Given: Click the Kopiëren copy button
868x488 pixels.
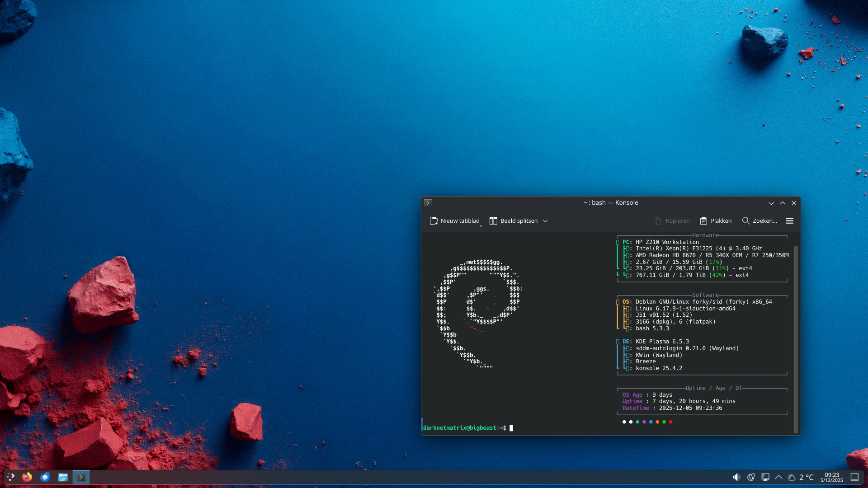Looking at the screenshot, I should pos(672,221).
